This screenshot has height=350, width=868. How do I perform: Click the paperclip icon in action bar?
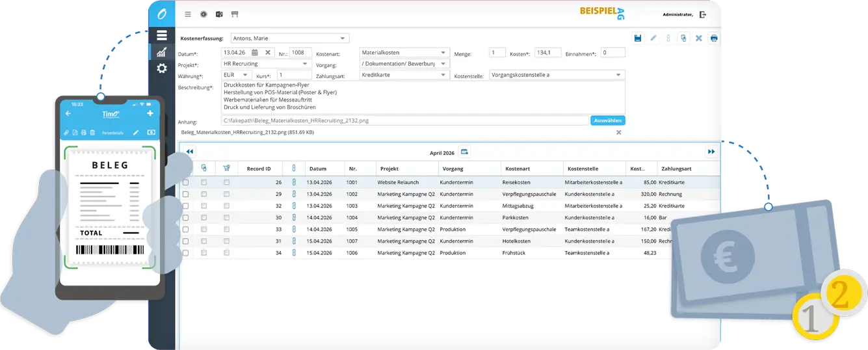(668, 38)
